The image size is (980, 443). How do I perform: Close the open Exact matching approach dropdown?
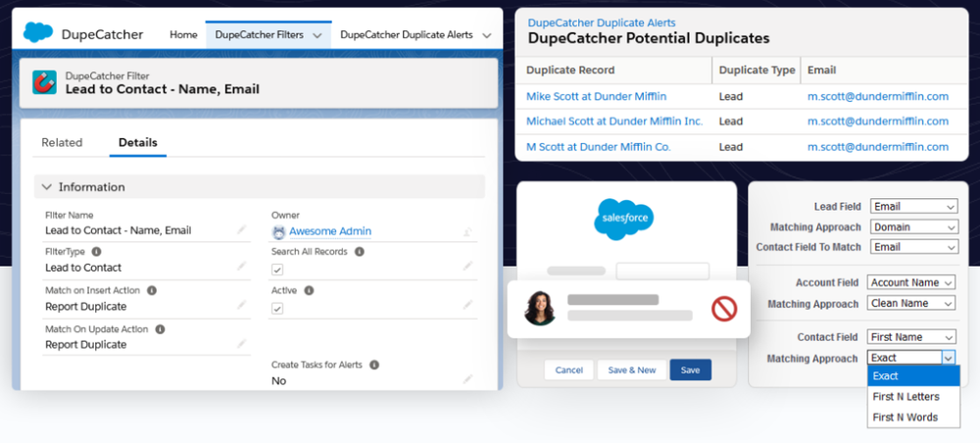[x=949, y=358]
